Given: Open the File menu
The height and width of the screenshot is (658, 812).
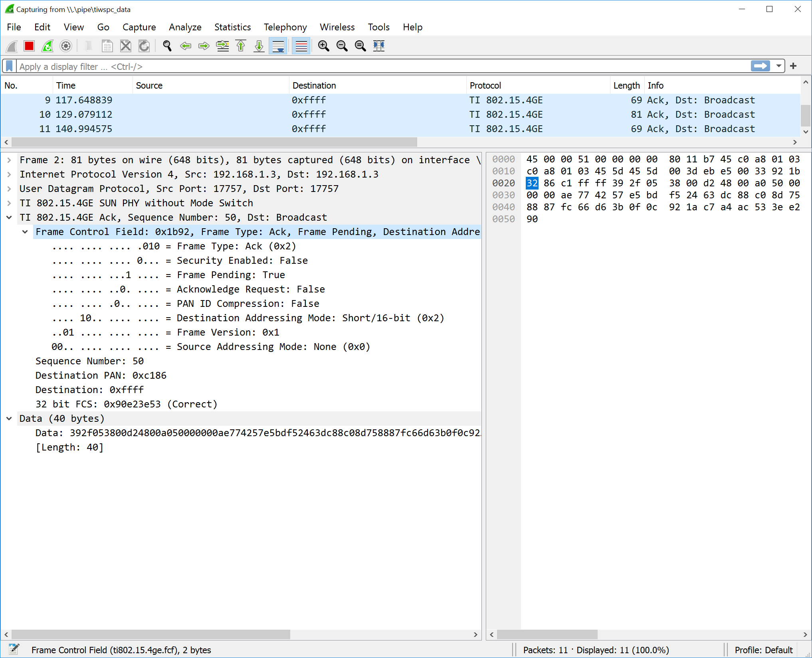Looking at the screenshot, I should tap(14, 27).
